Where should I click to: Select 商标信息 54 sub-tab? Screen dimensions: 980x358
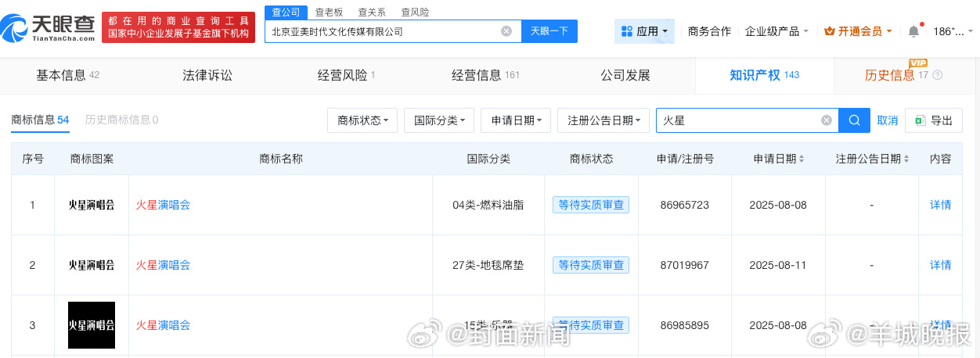40,120
